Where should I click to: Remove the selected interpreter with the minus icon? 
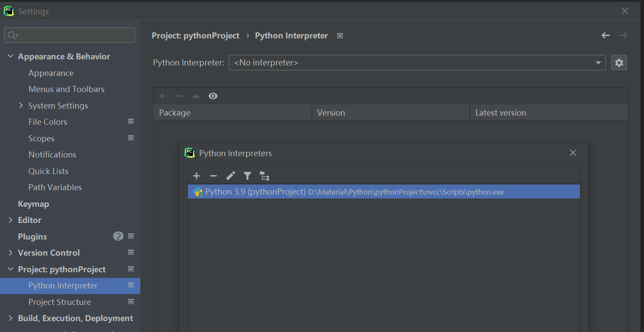(214, 176)
